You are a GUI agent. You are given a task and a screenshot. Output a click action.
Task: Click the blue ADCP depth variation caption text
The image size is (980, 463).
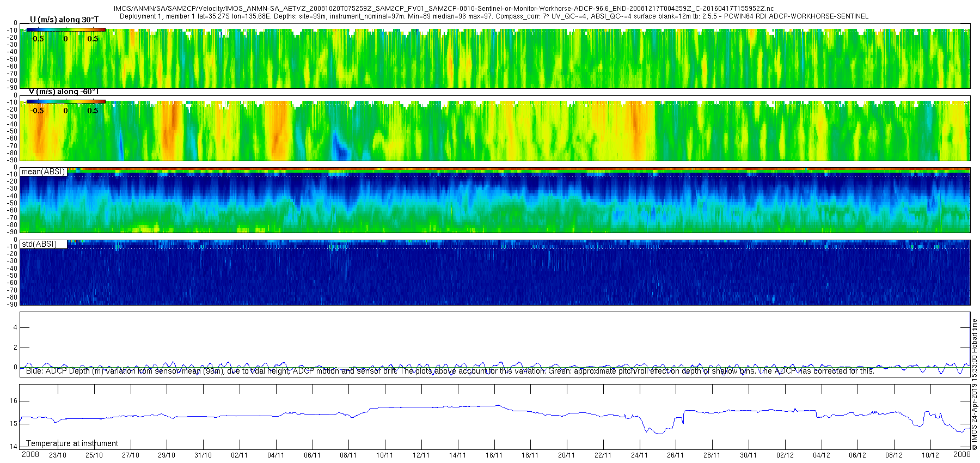click(450, 371)
